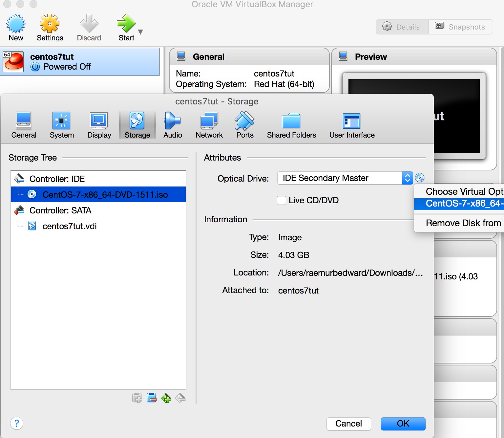The image size is (504, 438).
Task: Add a new storage controller with green plus icon
Action: pos(166,398)
